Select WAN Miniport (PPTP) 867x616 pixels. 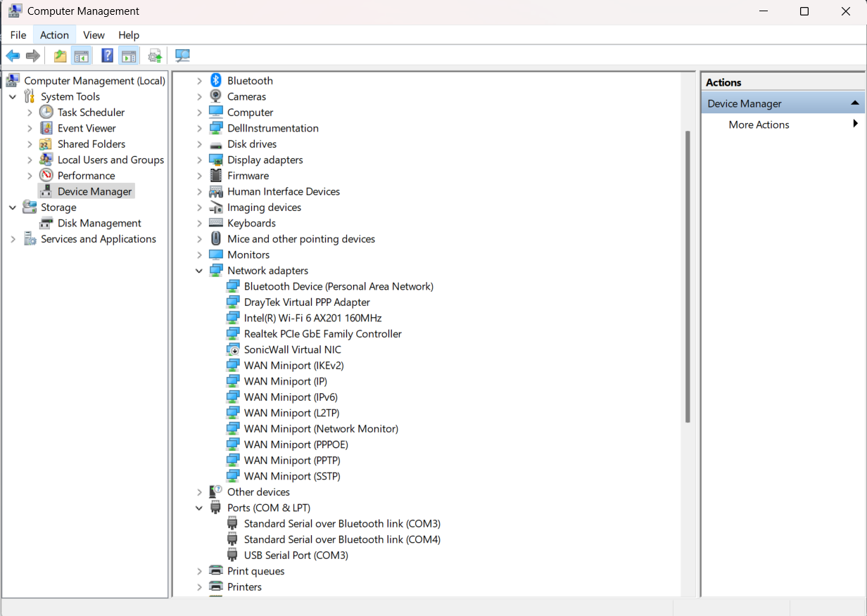(x=292, y=461)
